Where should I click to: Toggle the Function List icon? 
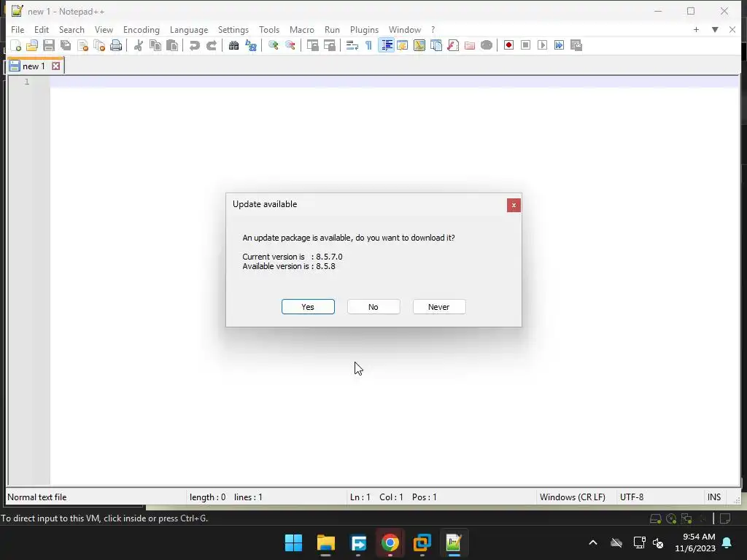pos(452,45)
